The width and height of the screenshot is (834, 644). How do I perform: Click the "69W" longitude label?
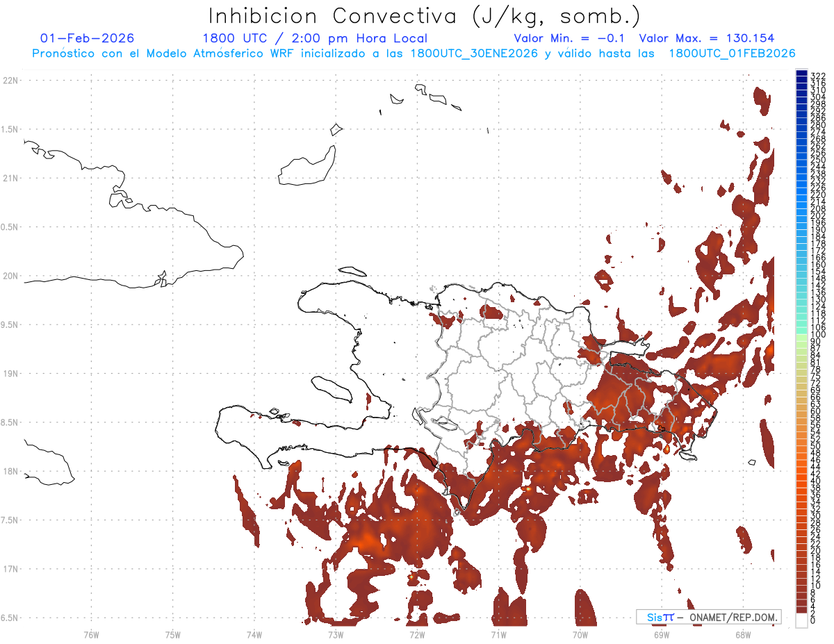click(x=662, y=634)
